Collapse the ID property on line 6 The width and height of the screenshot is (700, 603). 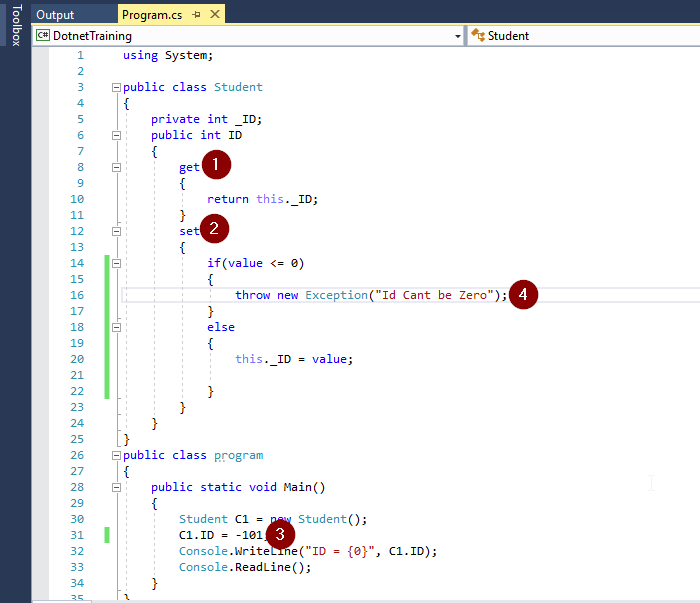coord(116,135)
